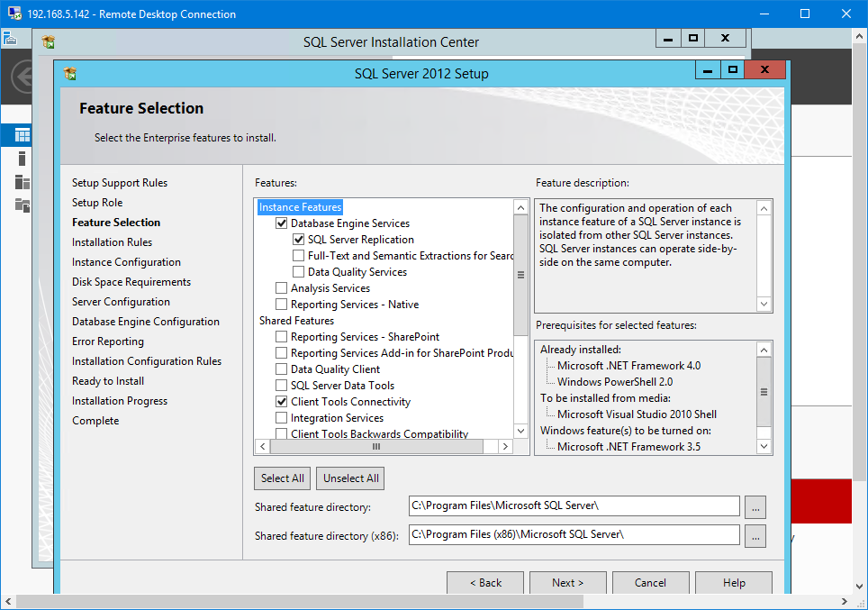This screenshot has width=868, height=610.
Task: Click the features list horizontal scroll left arrow
Action: [x=263, y=446]
